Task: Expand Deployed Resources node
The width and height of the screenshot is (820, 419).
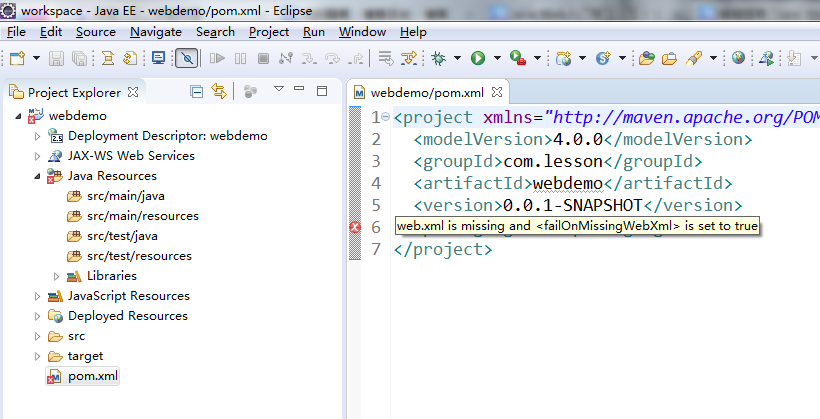Action: (x=37, y=316)
